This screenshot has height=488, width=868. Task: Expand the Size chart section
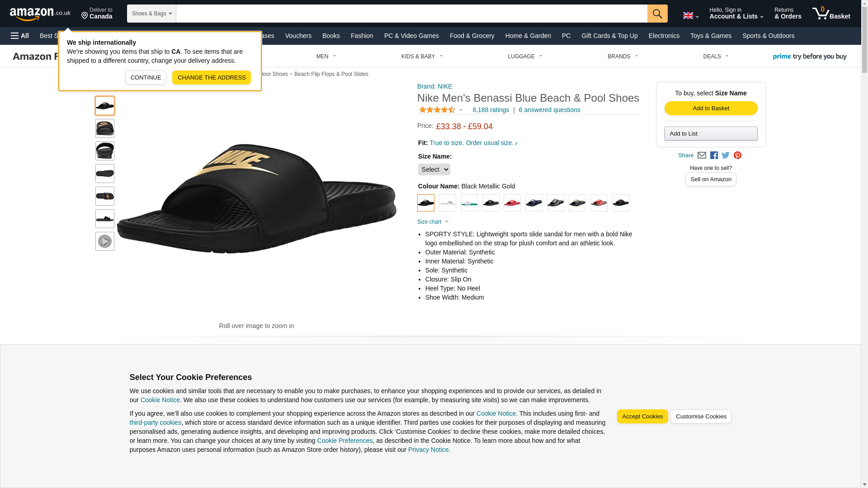point(433,222)
